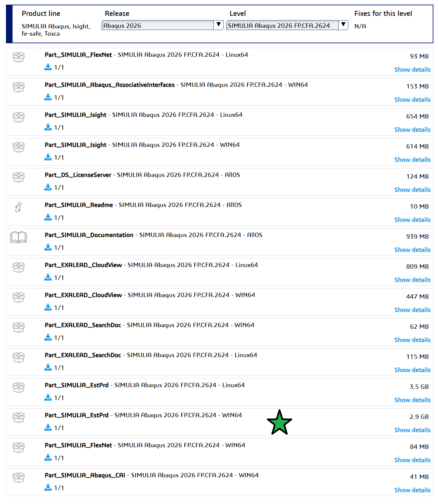Click the Part_SIMULIA_Documentation title text

tap(89, 235)
